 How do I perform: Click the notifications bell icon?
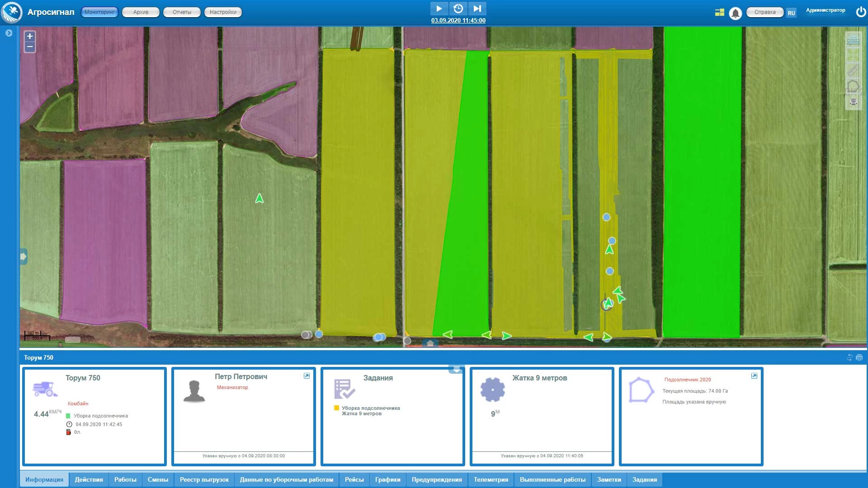point(735,13)
